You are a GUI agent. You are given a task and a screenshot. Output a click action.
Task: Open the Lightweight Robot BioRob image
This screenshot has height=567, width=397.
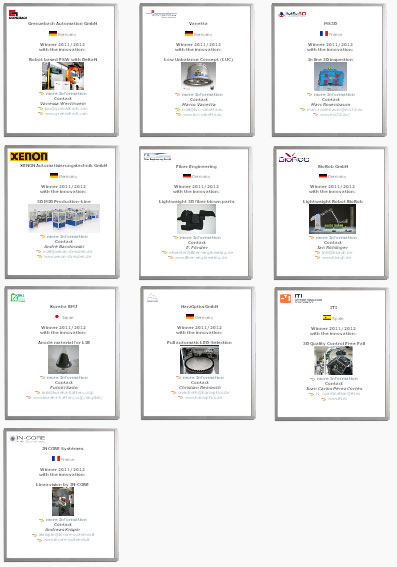[x=333, y=219]
